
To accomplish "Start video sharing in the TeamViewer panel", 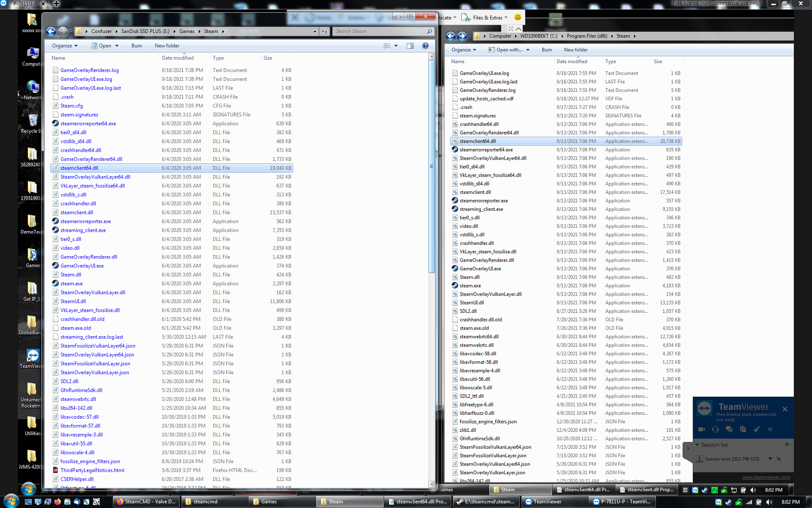I will [x=702, y=429].
